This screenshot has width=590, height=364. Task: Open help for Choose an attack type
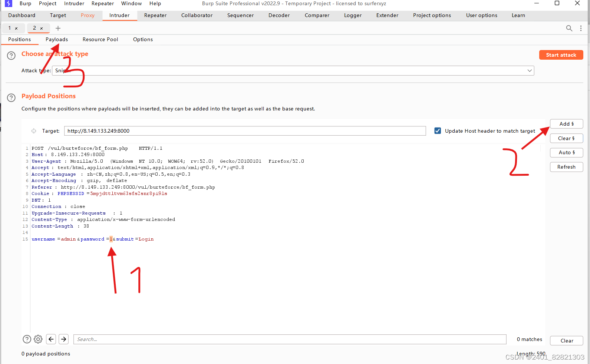pyautogui.click(x=11, y=56)
